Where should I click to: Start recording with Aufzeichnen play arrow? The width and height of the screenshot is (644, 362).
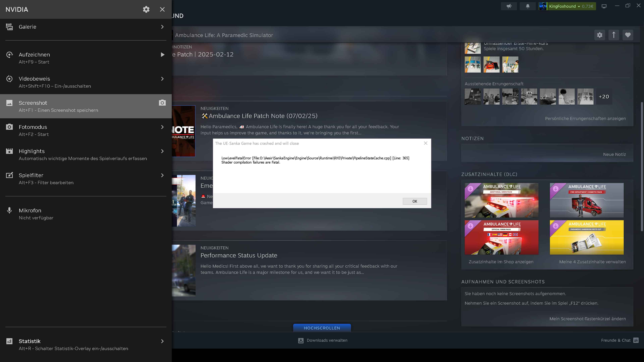point(163,55)
